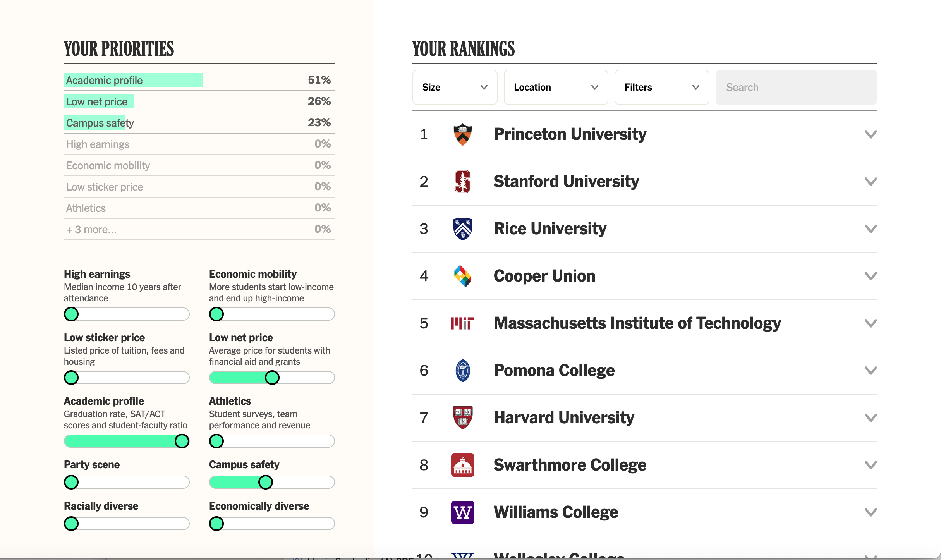Click the Low net price slider handle
The image size is (941, 560).
tap(272, 378)
